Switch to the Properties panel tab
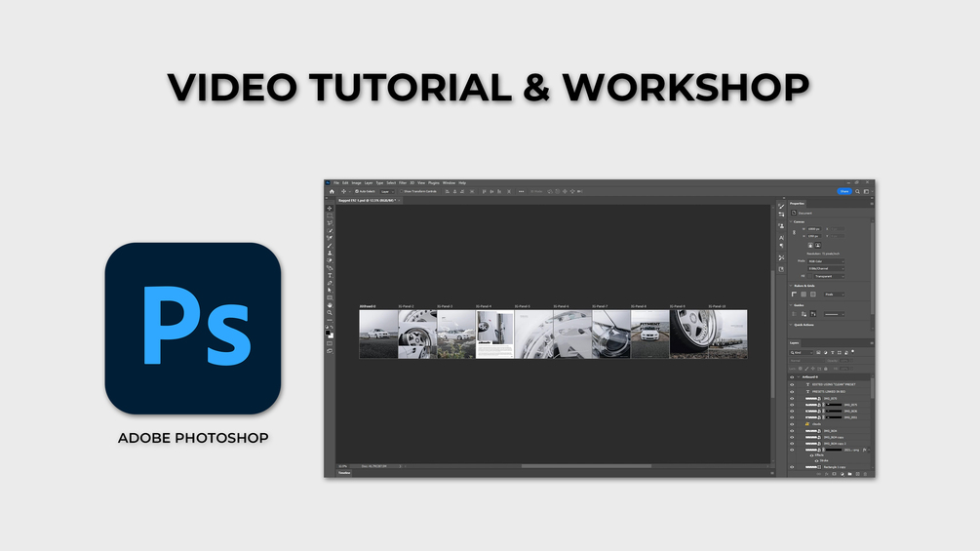 point(797,204)
